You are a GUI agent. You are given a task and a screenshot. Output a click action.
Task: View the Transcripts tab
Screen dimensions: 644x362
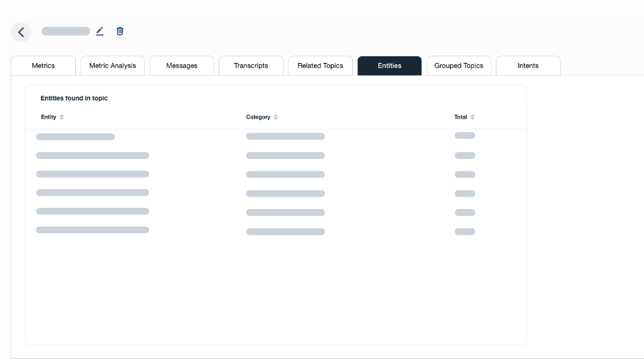tap(251, 66)
